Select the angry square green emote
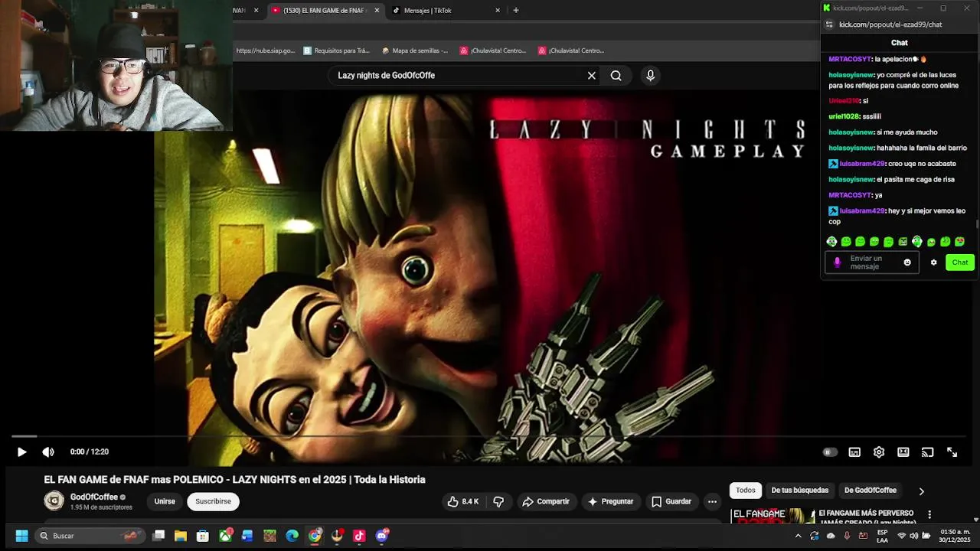980x551 pixels. 903,242
